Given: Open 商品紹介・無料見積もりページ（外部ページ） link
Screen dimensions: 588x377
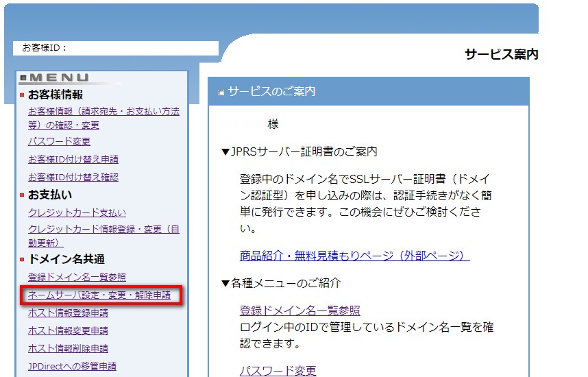Looking at the screenshot, I should pyautogui.click(x=354, y=256).
